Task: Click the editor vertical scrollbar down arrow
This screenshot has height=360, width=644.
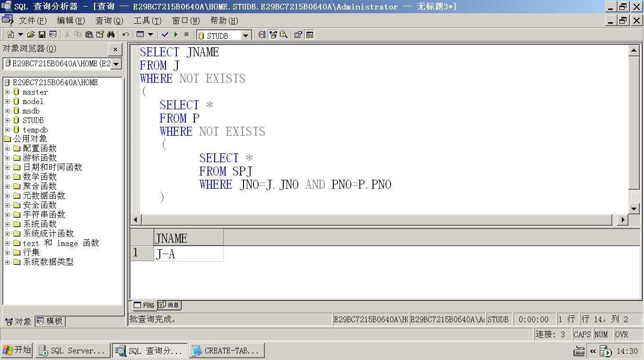Action: click(x=634, y=208)
